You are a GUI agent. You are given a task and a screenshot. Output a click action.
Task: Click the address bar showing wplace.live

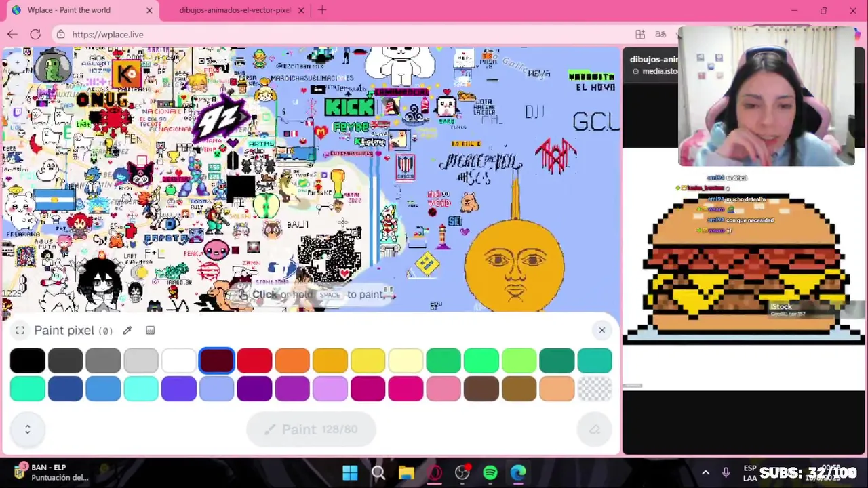(339, 34)
